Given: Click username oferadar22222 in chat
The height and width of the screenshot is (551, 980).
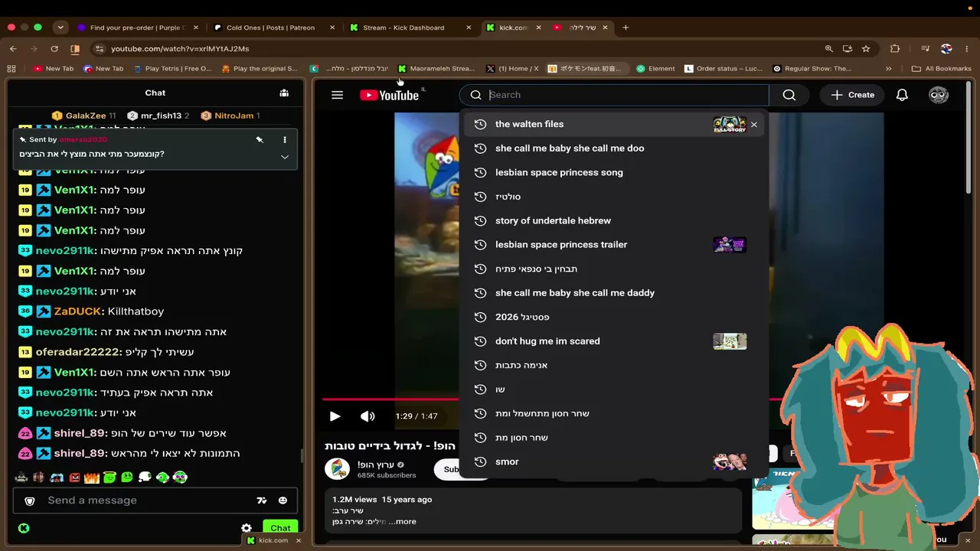Looking at the screenshot, I should point(78,352).
